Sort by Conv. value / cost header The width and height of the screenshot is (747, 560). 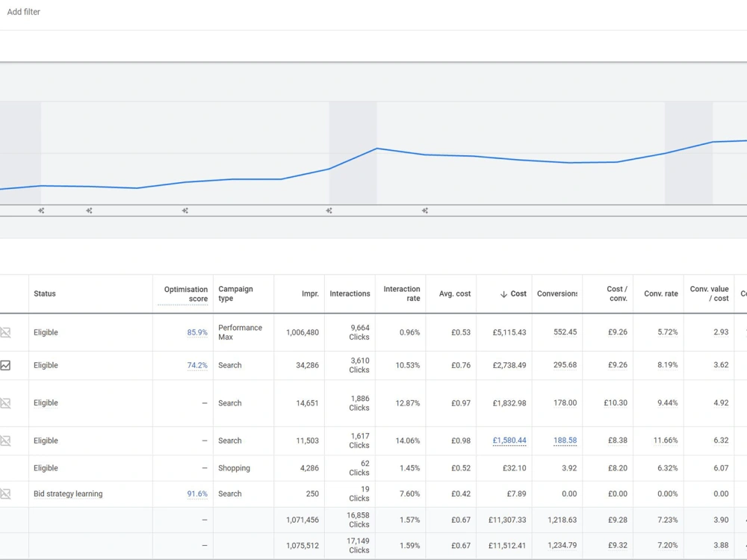click(709, 293)
